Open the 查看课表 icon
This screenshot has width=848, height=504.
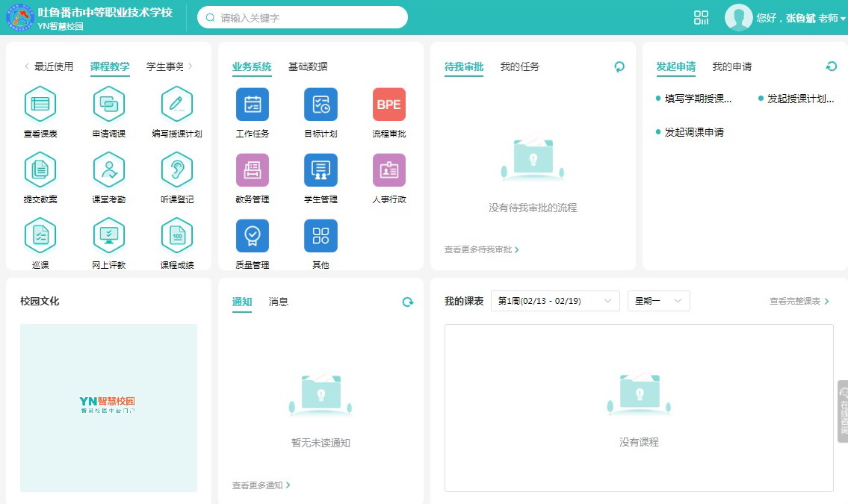pyautogui.click(x=41, y=105)
